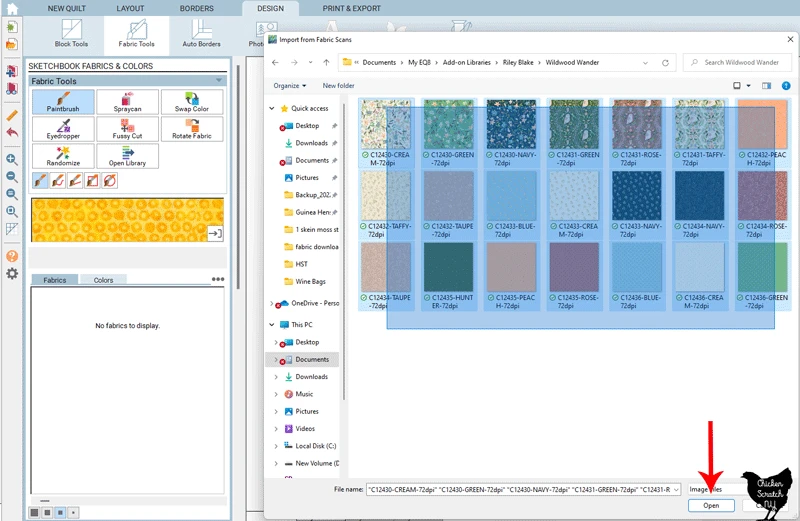This screenshot has height=521, width=800.
Task: Click the up-folder arrow in dialog
Action: [x=327, y=62]
